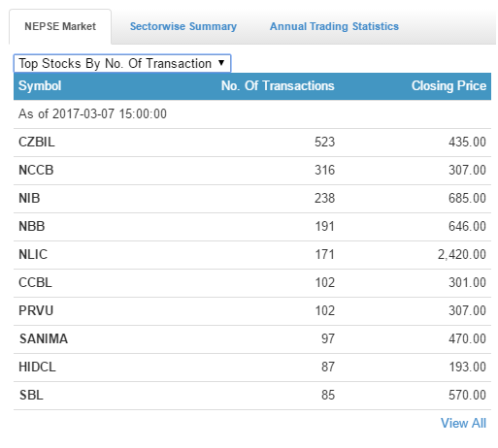Select the PRVU symbol
Image resolution: width=498 pixels, height=448 pixels.
point(36,310)
